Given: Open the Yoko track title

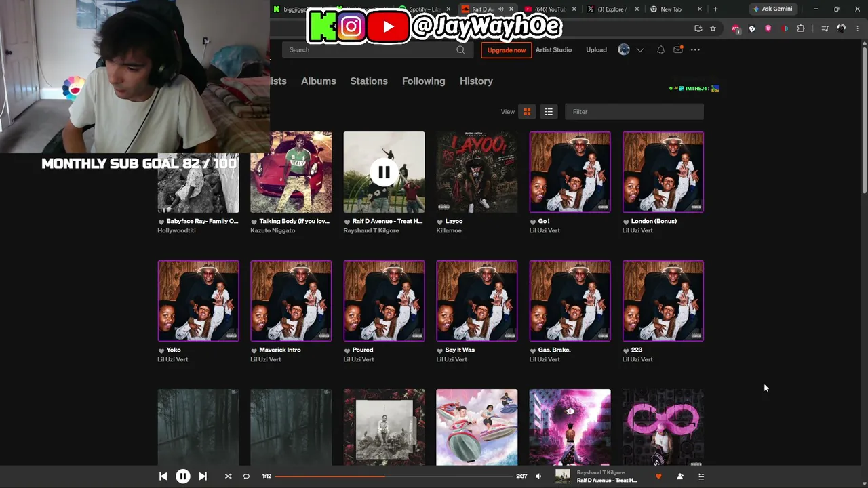Looking at the screenshot, I should coord(174,350).
